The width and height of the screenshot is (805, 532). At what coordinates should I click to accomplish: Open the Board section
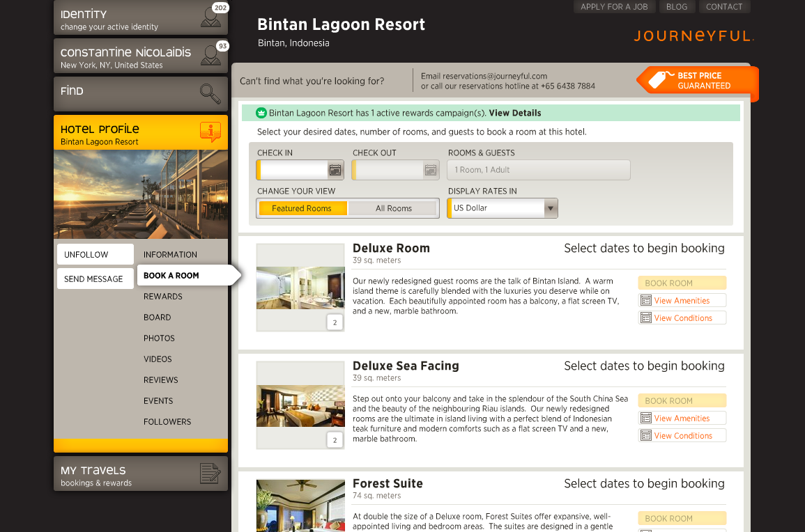(x=157, y=318)
